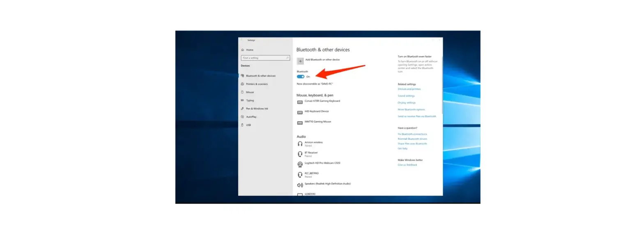Select the Logitech HD Pro Webcam C920 label
Viewport: 644px width, 243px height.
pyautogui.click(x=322, y=163)
